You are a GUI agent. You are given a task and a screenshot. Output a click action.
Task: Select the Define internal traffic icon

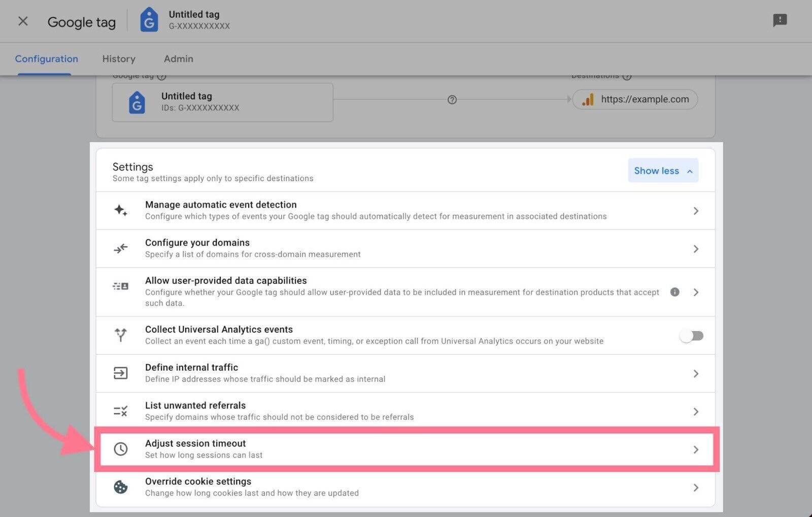tap(120, 373)
